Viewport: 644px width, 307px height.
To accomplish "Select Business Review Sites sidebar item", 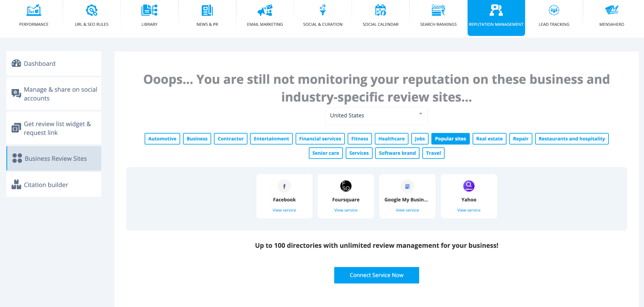I will (54, 158).
